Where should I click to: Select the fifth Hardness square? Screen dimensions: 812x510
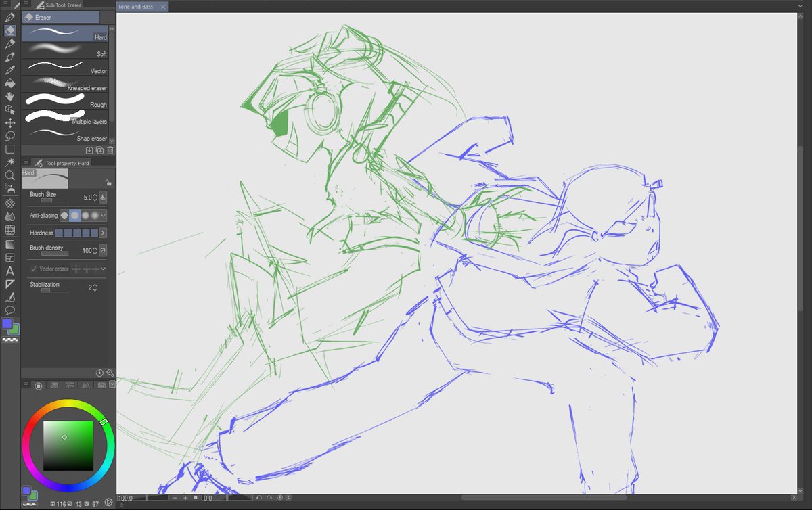click(94, 233)
